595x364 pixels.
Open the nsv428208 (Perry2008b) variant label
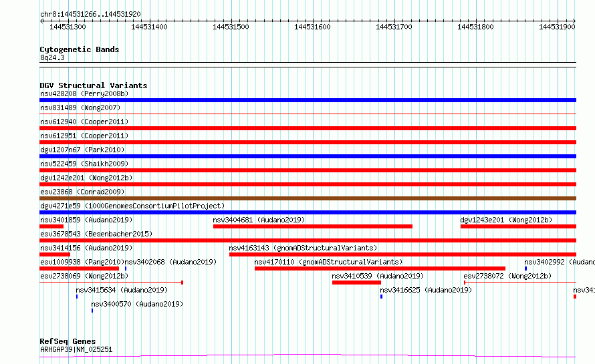click(x=84, y=94)
